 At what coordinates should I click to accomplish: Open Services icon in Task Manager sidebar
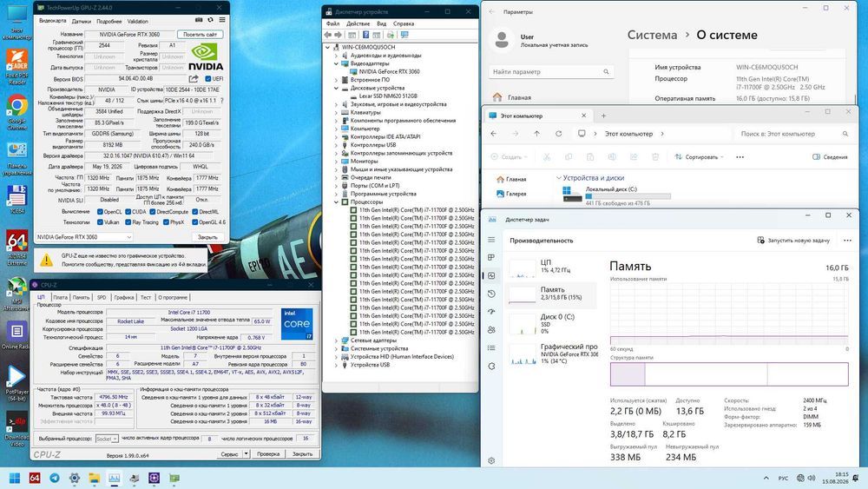[x=491, y=366]
